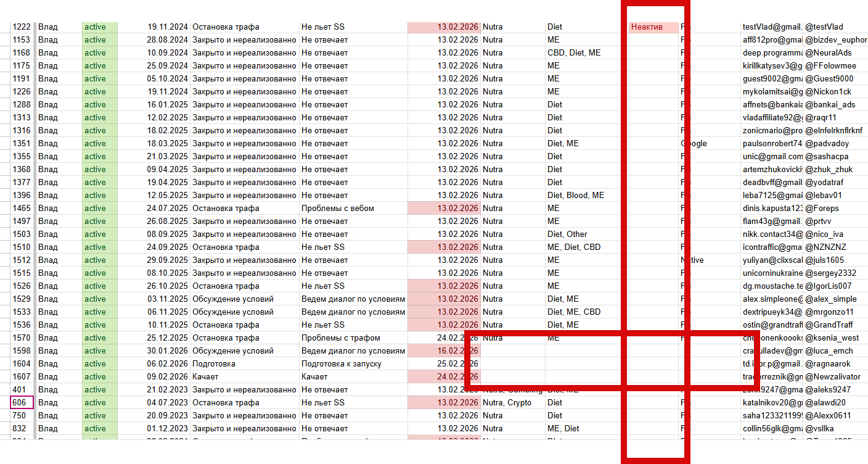Select telegram handle @NZNZNZ
868x464 pixels.
[835, 247]
